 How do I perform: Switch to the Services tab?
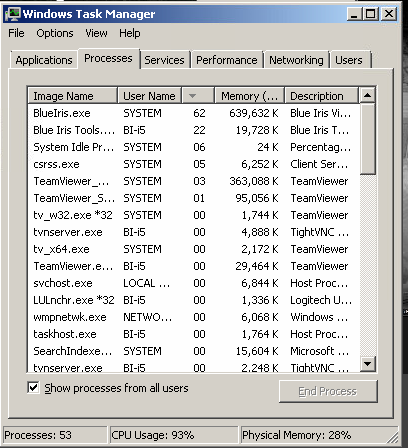click(x=164, y=60)
